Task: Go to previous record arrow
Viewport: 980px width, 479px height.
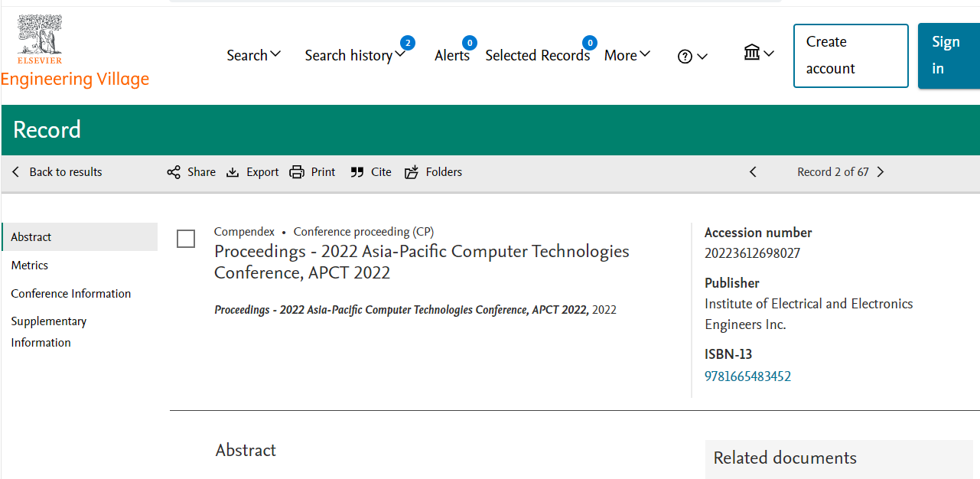Action: pos(753,172)
